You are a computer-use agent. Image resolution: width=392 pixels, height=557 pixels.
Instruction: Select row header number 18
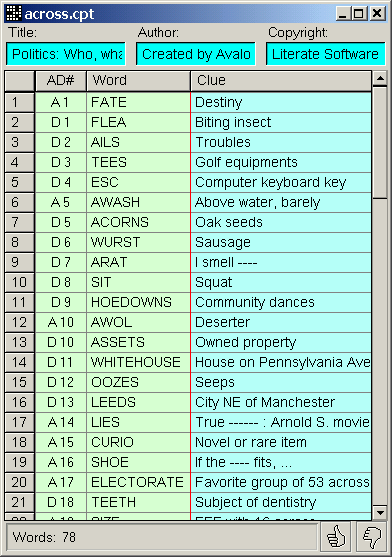pos(20,442)
